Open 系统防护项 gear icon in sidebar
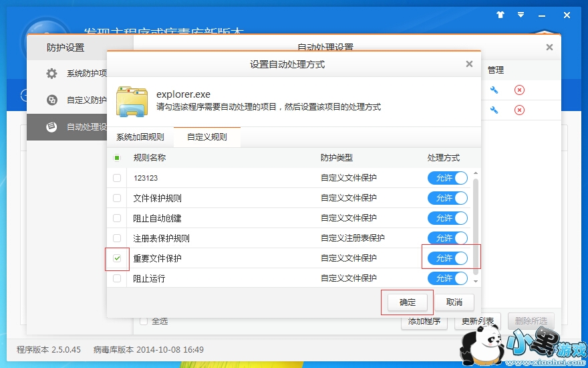This screenshot has height=368, width=588. click(x=52, y=74)
